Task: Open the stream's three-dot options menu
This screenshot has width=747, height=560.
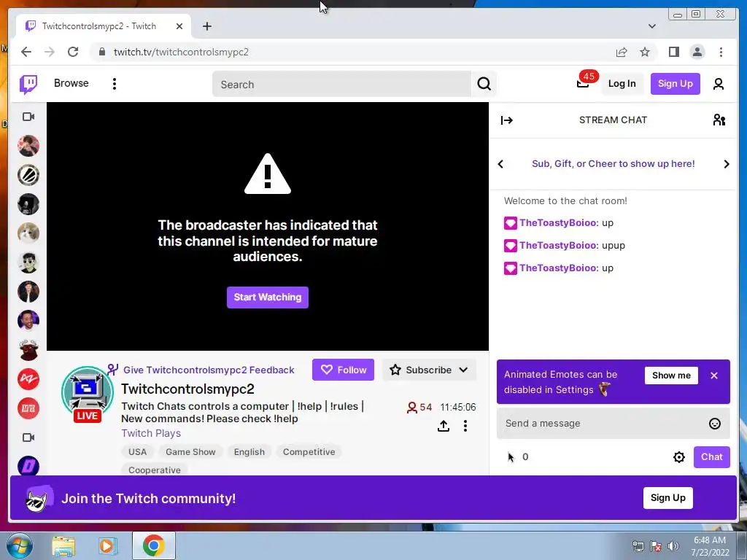Action: 465,426
